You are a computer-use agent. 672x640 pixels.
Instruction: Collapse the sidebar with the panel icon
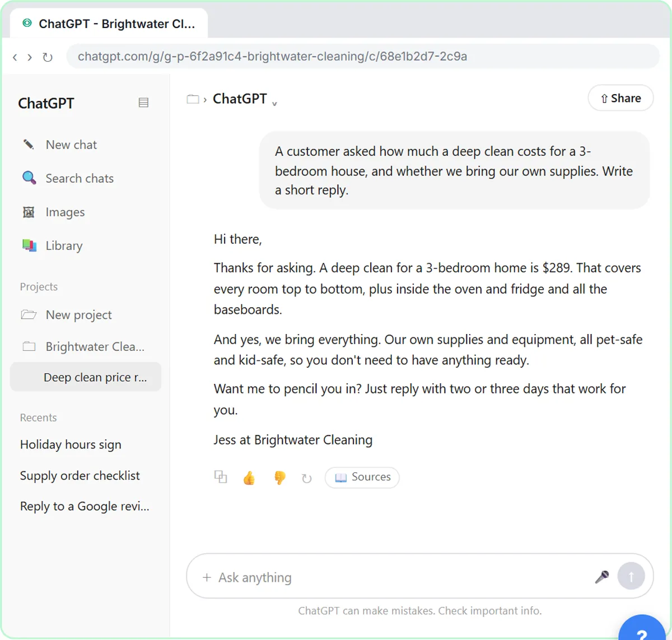pyautogui.click(x=143, y=103)
